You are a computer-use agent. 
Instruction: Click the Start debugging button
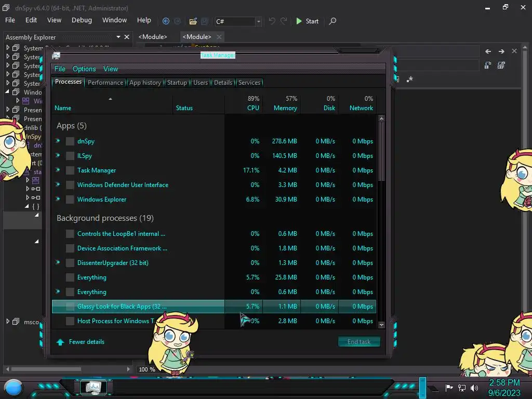pyautogui.click(x=307, y=21)
